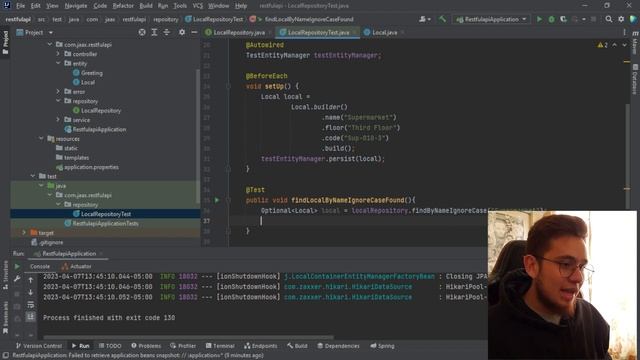Run findLocalByNameIgnoreCaseFound test from gutter

pyautogui.click(x=217, y=200)
